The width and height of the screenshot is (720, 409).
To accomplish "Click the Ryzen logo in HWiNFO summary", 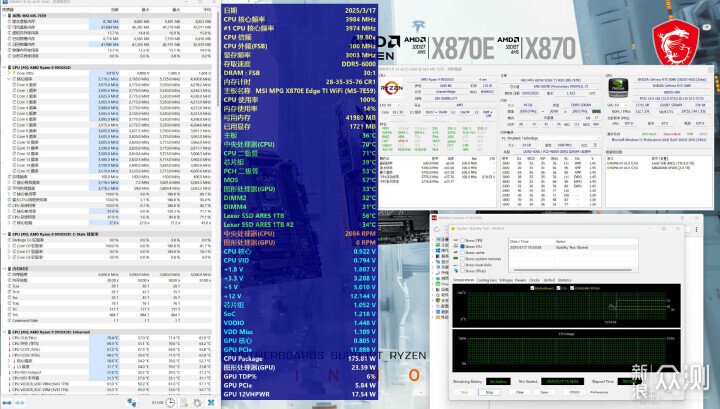I will tap(392, 88).
